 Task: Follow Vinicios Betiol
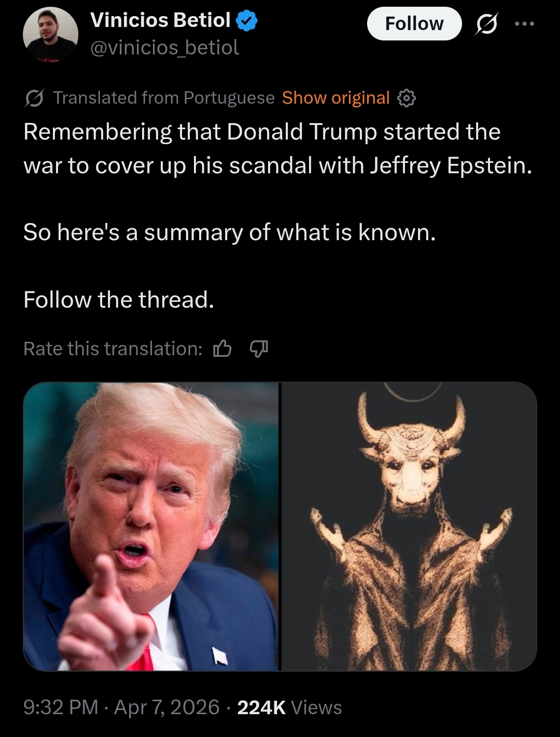pyautogui.click(x=414, y=24)
